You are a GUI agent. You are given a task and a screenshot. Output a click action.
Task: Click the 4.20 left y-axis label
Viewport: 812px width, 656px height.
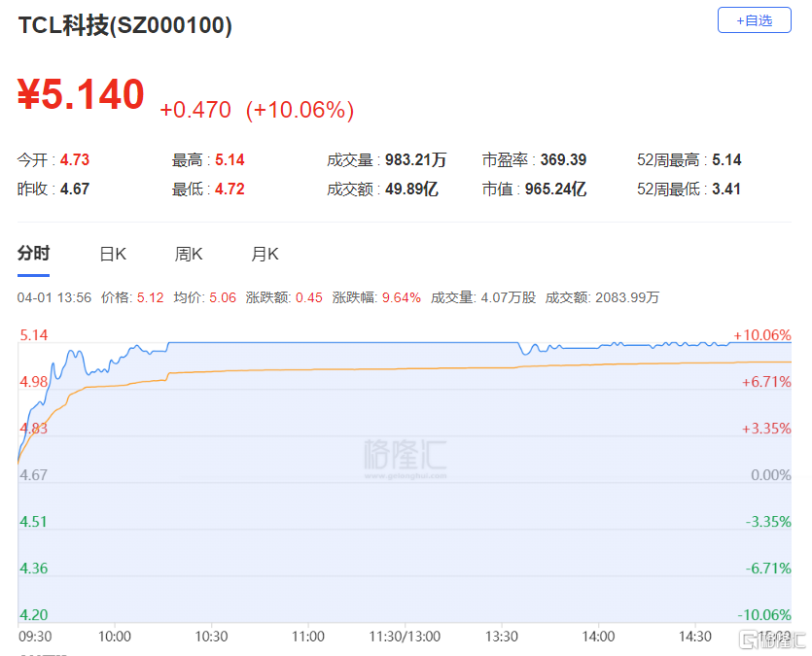(34, 615)
